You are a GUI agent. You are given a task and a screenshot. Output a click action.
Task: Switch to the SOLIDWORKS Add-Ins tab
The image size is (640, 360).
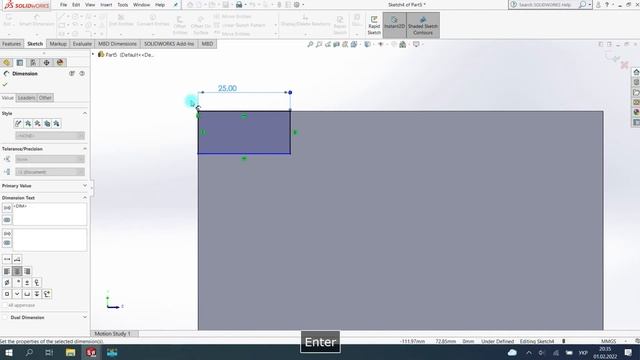click(169, 44)
